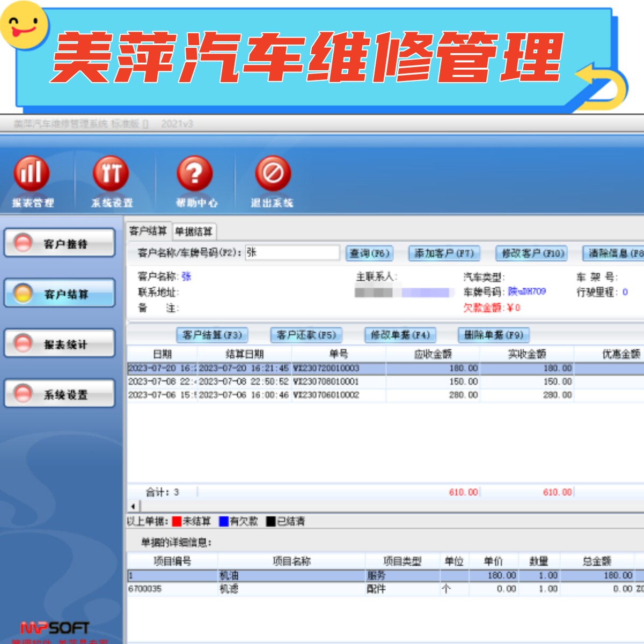Viewport: 644px width, 644px height.
Task: Switch to the 客户结算 tab
Action: [148, 231]
